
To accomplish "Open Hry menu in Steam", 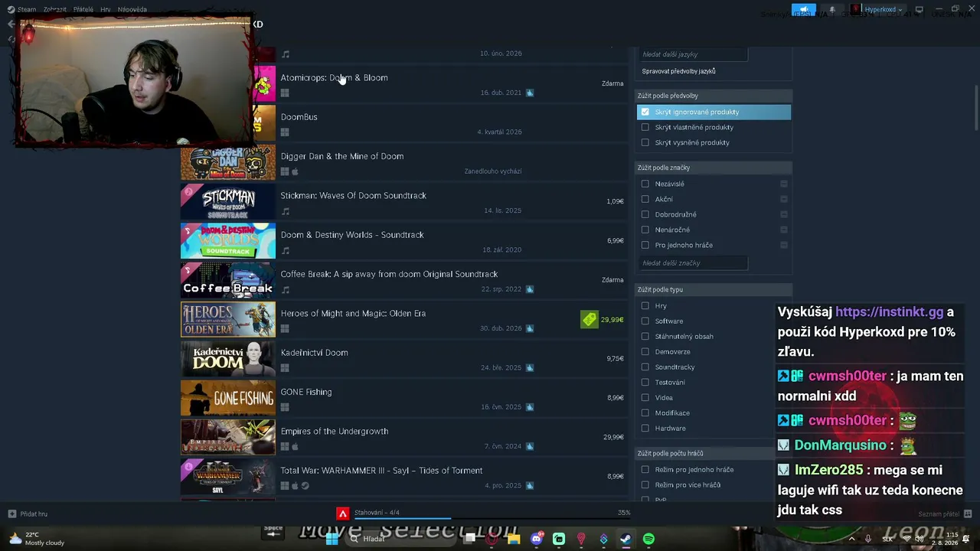I will (106, 10).
